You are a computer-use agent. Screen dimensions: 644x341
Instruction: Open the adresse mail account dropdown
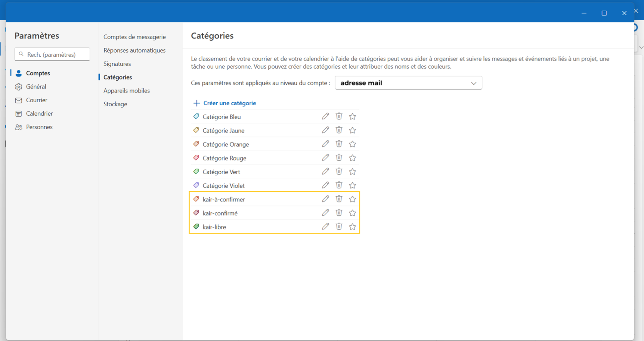click(408, 83)
